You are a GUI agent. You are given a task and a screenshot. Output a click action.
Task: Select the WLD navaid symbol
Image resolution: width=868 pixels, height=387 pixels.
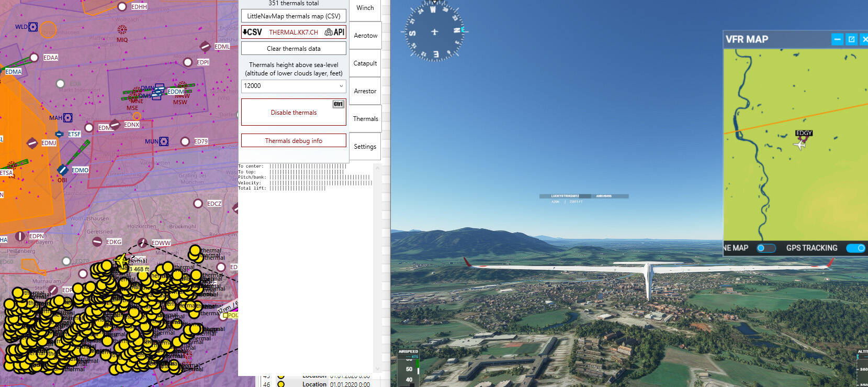click(33, 27)
